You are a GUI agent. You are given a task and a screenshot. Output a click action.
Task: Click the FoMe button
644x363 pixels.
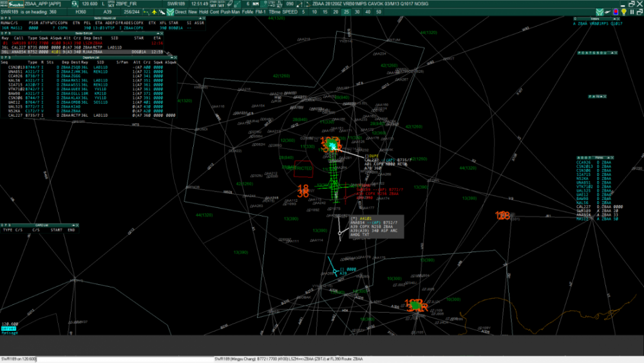pos(248,12)
